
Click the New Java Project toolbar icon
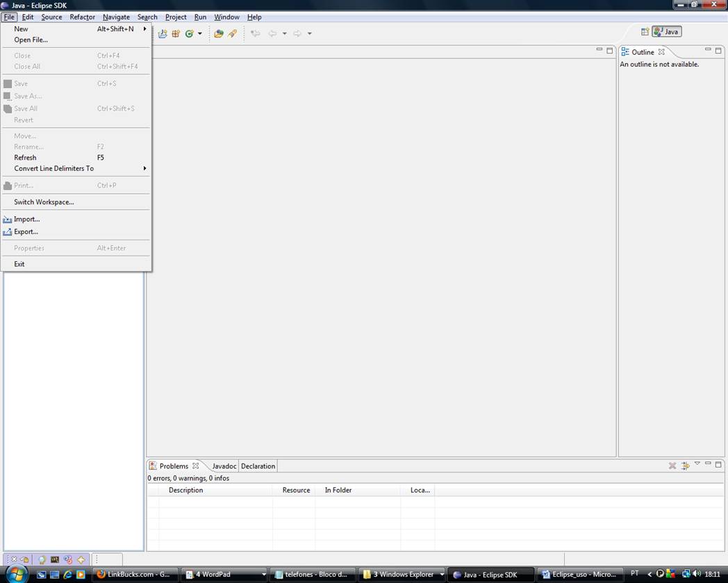coord(163,33)
